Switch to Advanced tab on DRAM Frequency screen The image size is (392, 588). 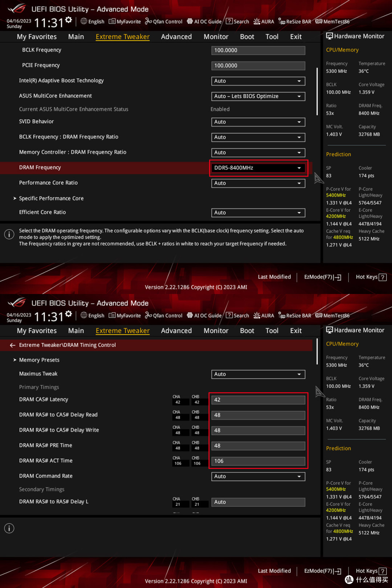click(176, 37)
